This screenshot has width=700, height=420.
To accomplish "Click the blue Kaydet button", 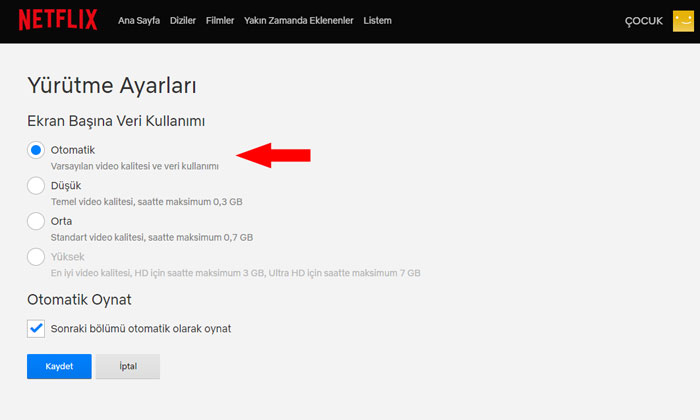I will [x=59, y=366].
